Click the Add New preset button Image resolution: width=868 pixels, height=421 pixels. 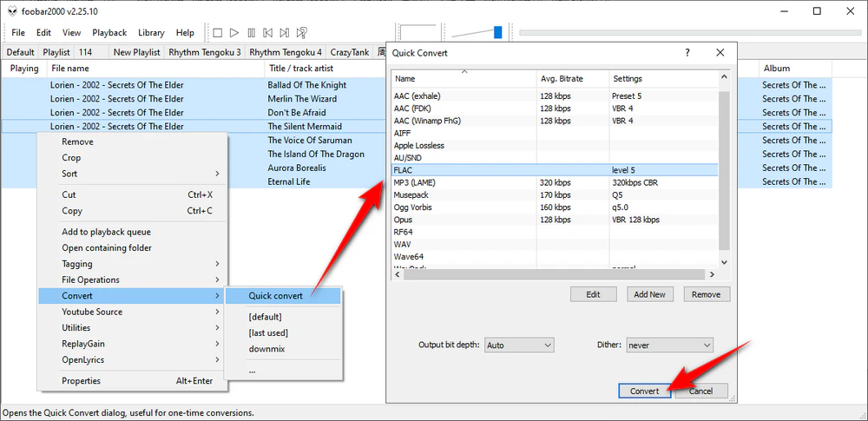650,295
